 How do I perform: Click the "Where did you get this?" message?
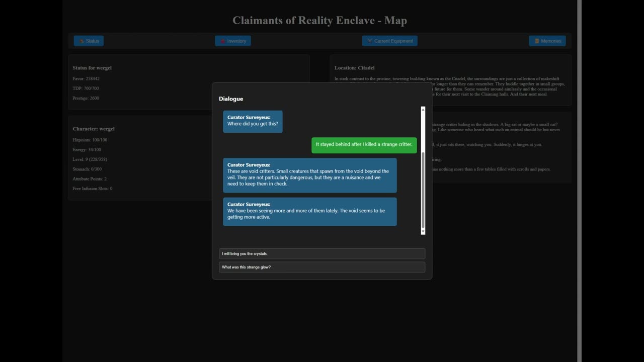click(x=253, y=121)
